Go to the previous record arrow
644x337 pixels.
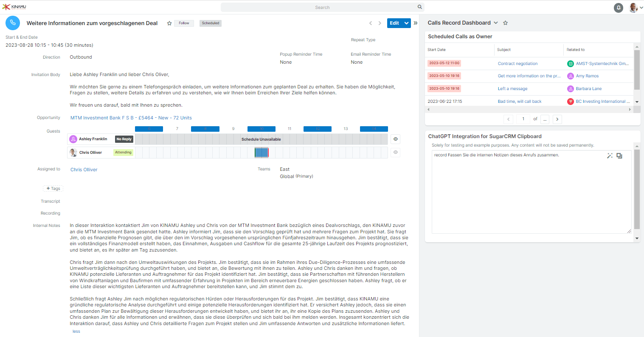pyautogui.click(x=370, y=23)
